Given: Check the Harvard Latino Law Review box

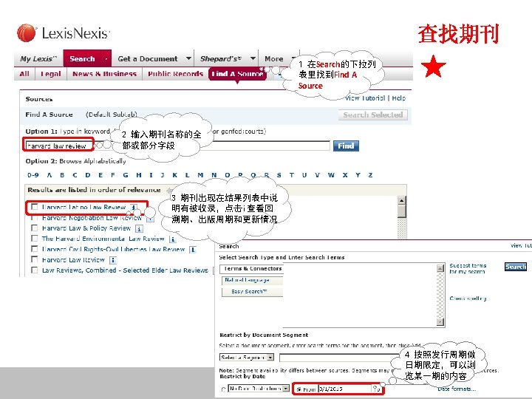Looking at the screenshot, I should (x=34, y=207).
